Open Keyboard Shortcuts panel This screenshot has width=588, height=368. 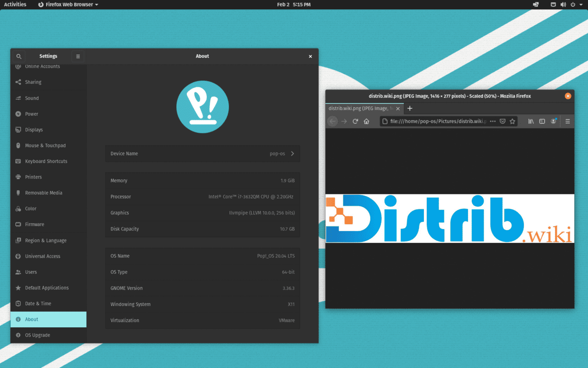[x=49, y=161]
